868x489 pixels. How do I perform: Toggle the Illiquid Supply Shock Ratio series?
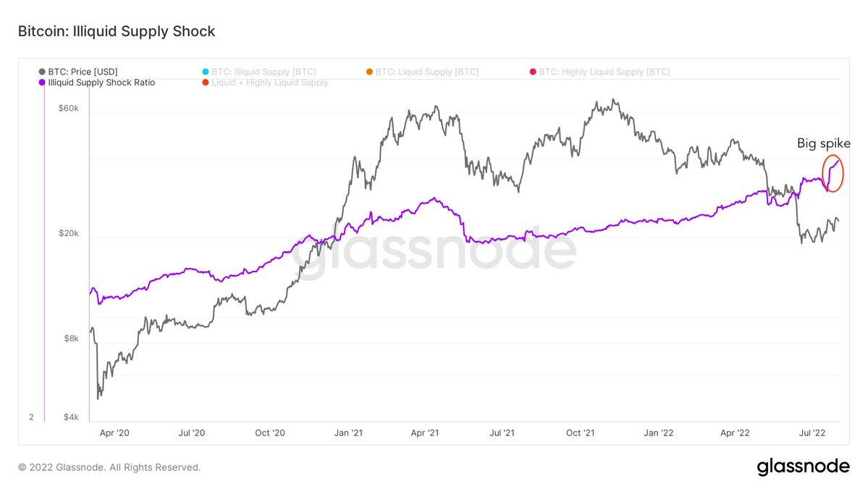point(101,83)
